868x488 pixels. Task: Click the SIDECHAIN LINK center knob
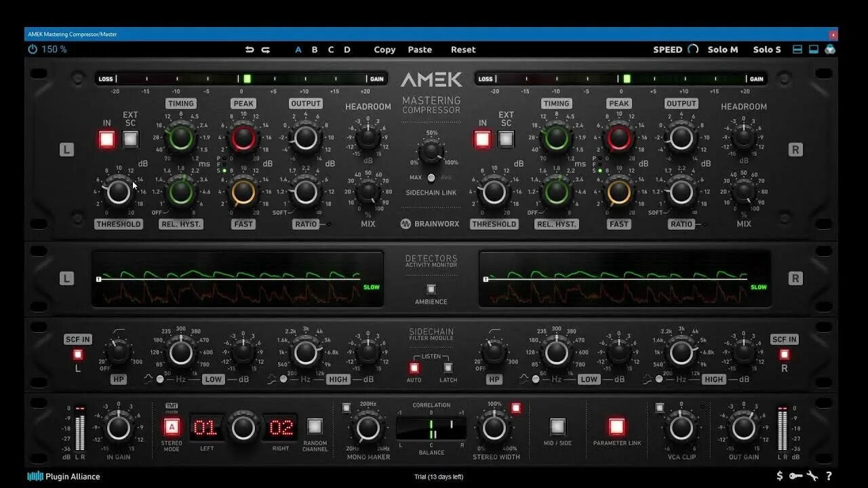(x=431, y=152)
